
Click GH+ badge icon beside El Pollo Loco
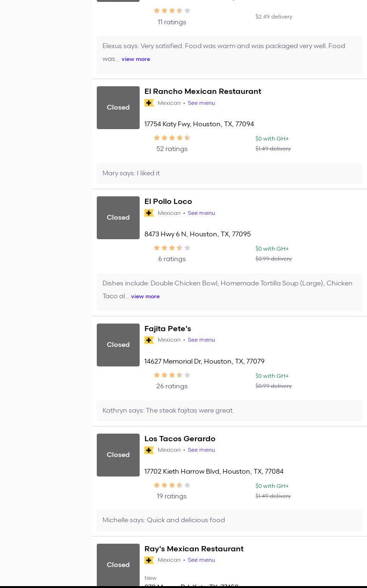coord(149,213)
